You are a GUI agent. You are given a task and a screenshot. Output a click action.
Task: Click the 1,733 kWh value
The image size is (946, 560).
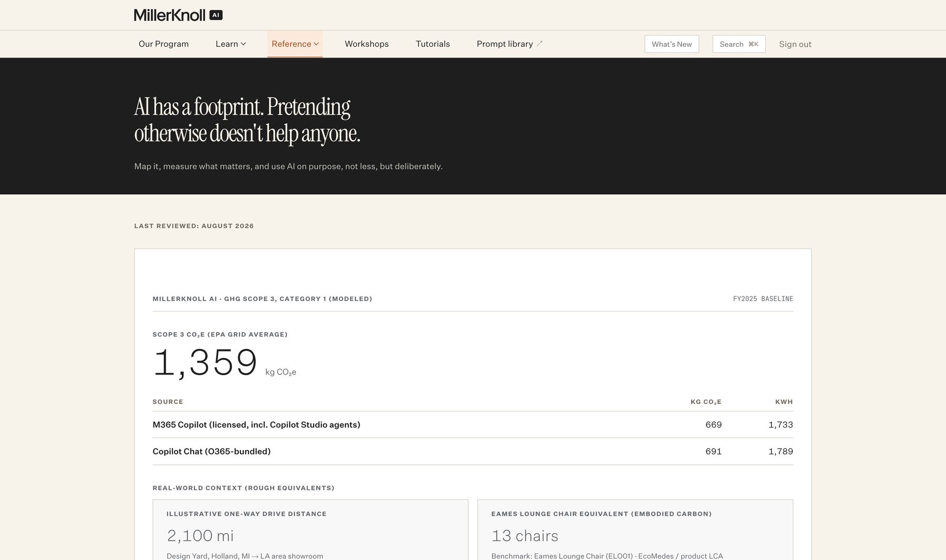click(x=781, y=424)
